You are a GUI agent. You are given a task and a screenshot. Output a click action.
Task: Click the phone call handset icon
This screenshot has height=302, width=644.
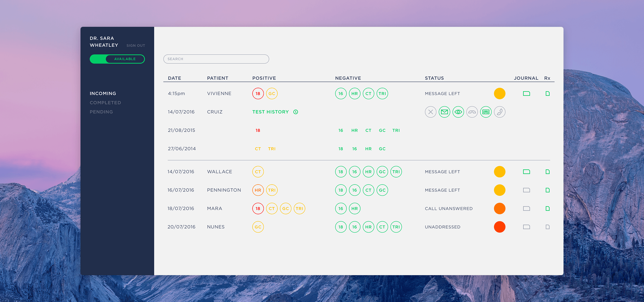click(500, 112)
